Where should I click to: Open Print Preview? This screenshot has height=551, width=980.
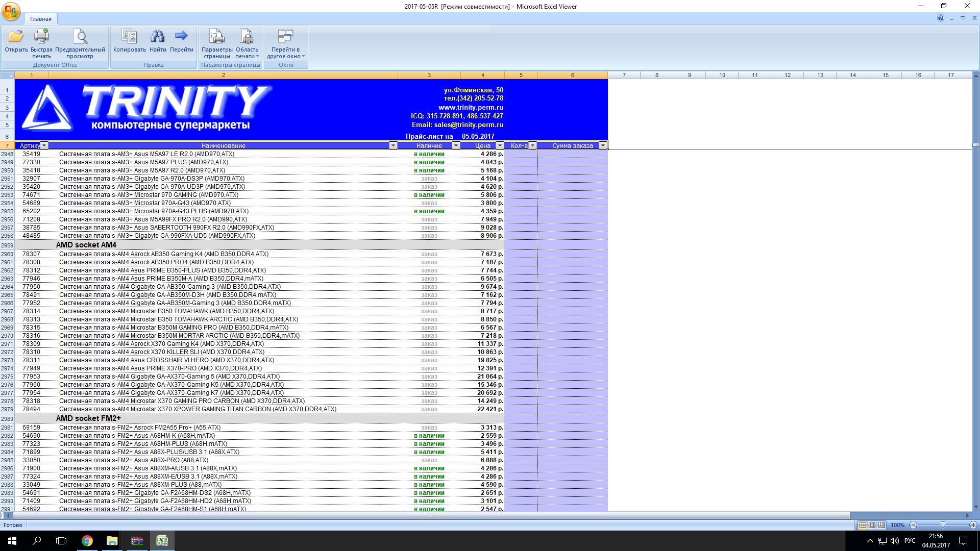80,37
